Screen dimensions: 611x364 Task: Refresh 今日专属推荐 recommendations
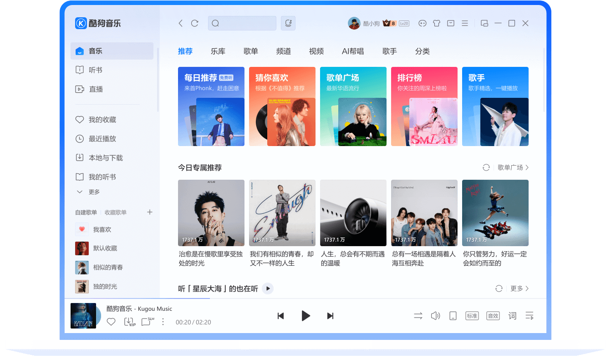point(486,167)
